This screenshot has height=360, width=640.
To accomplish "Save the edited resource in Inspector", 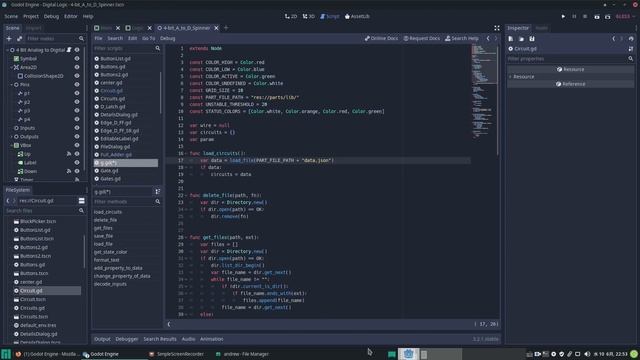I will 532,39.
